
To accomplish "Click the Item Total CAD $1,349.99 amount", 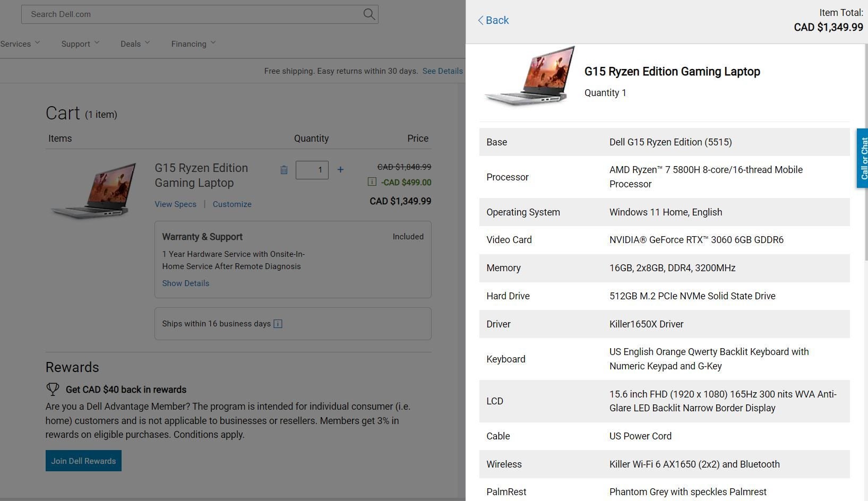I will click(828, 27).
